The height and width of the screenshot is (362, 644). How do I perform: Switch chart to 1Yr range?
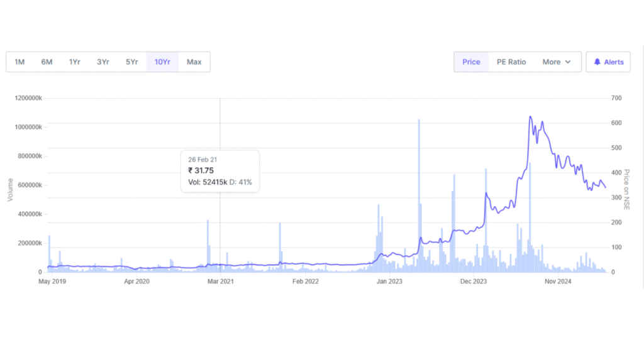(74, 62)
